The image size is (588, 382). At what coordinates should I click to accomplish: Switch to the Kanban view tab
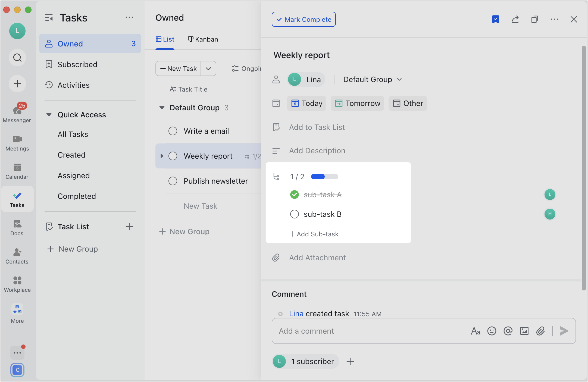coord(203,39)
